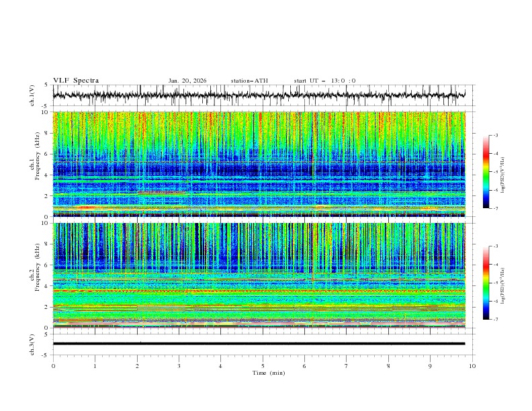
Task: Click the 8 minute tick on time axis
Action: coord(388,366)
